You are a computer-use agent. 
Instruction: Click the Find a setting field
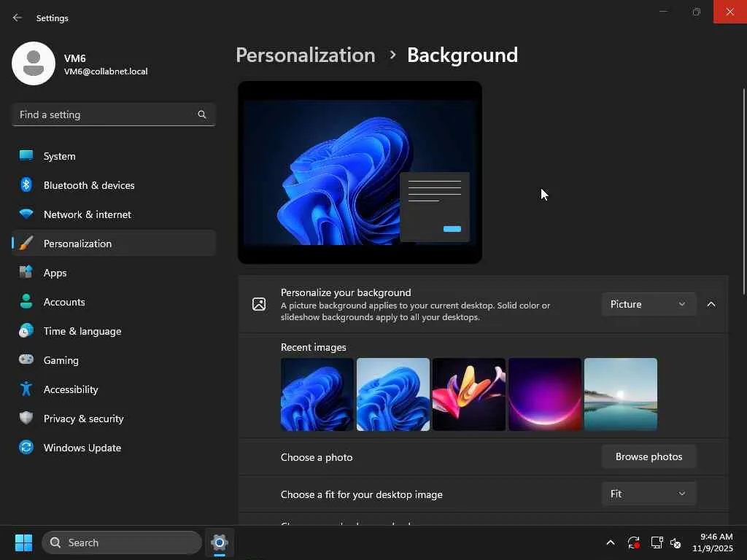click(113, 114)
